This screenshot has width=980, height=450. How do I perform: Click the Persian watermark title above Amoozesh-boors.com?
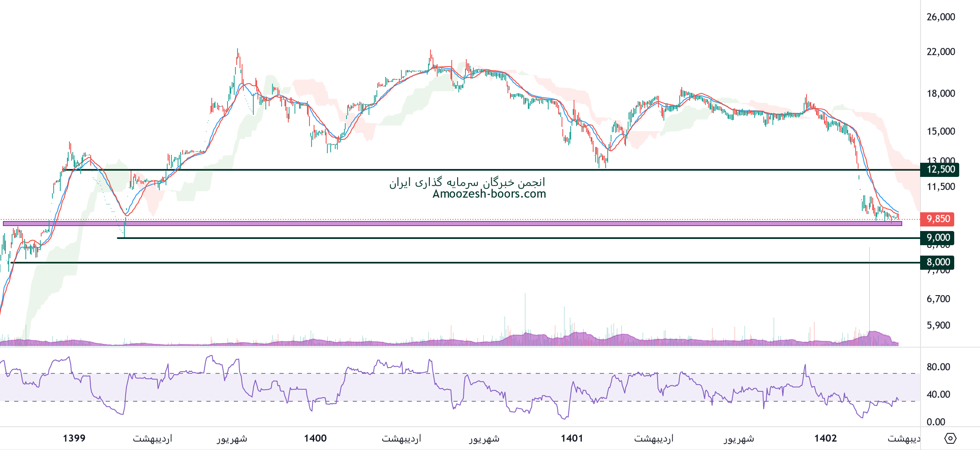click(x=467, y=182)
